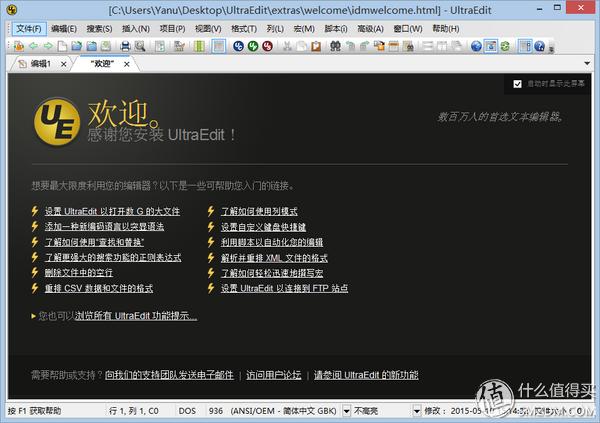Open link 设置自定义键盘快捷键

click(x=263, y=227)
